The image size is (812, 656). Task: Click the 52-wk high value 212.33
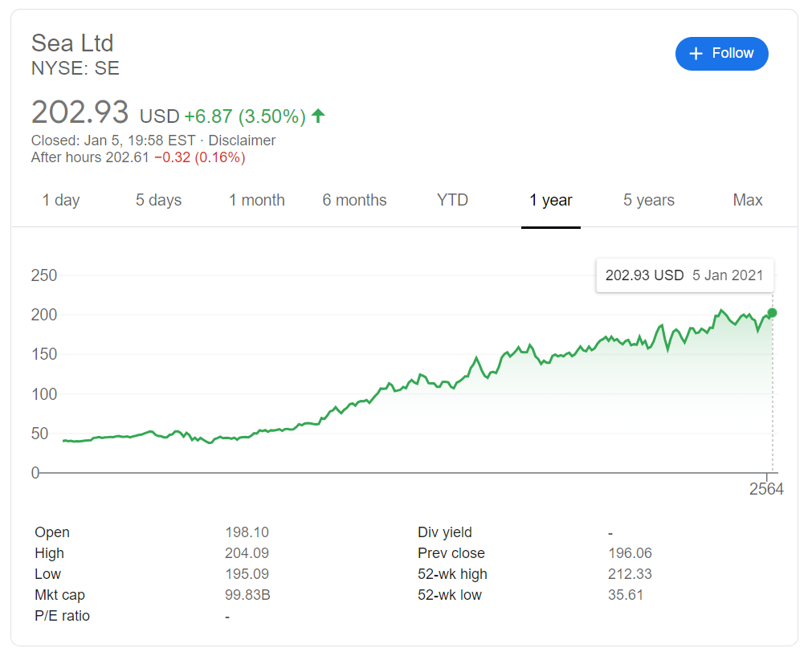(x=630, y=573)
